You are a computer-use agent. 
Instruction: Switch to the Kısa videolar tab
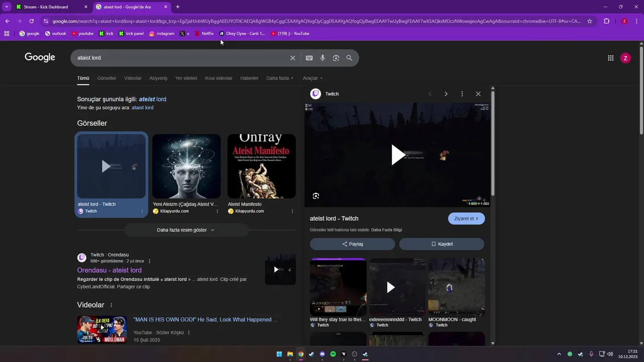pos(219,78)
